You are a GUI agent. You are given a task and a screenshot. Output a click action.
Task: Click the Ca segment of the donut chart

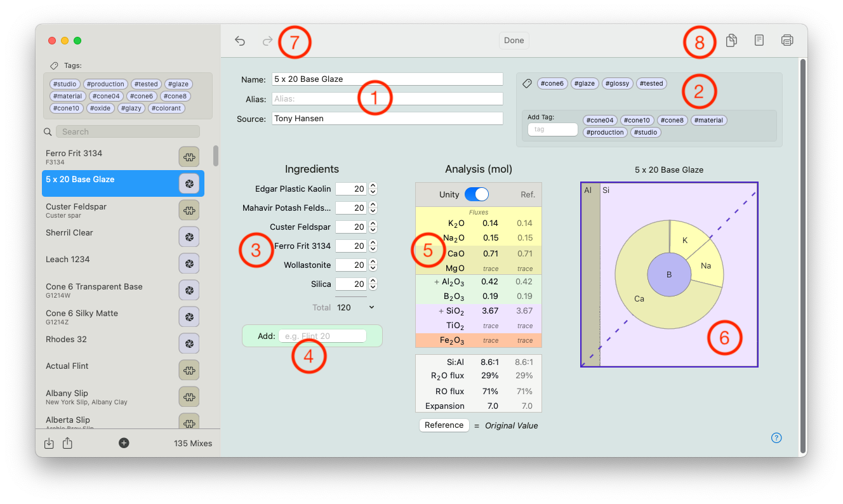(x=639, y=298)
